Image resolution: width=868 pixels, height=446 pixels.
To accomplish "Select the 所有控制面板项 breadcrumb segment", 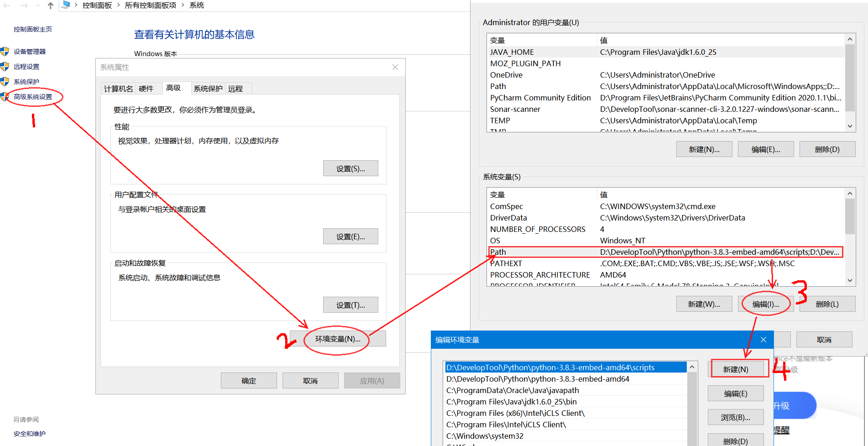I will (x=151, y=5).
